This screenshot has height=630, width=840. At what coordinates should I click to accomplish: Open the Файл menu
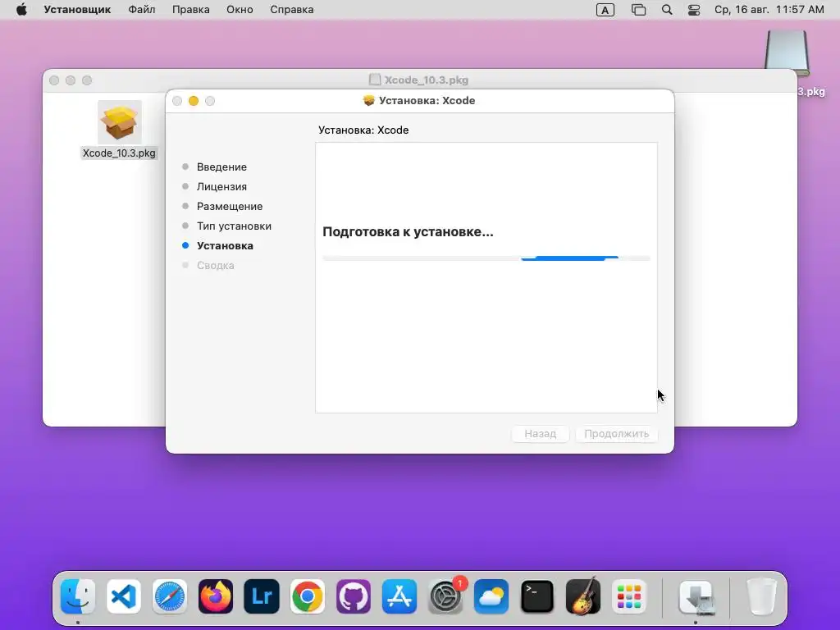(x=141, y=10)
